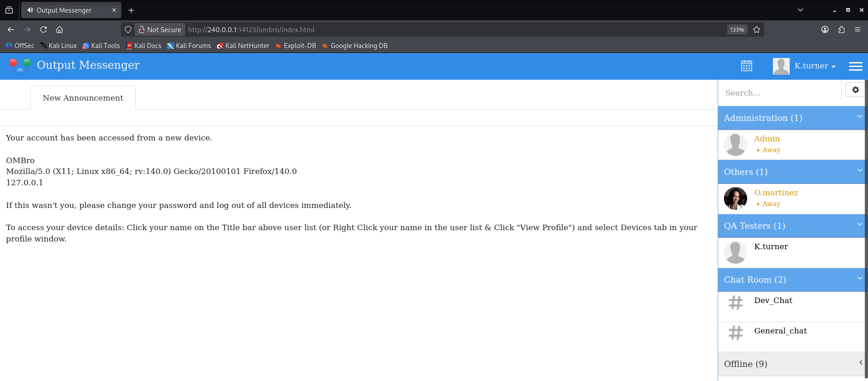Bookmark page with the star icon

tap(757, 29)
